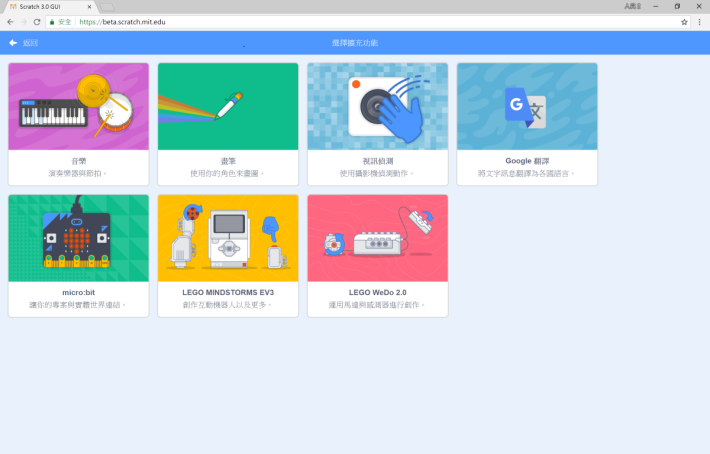Click the browser back navigation arrow
The image size is (710, 454).
(10, 22)
